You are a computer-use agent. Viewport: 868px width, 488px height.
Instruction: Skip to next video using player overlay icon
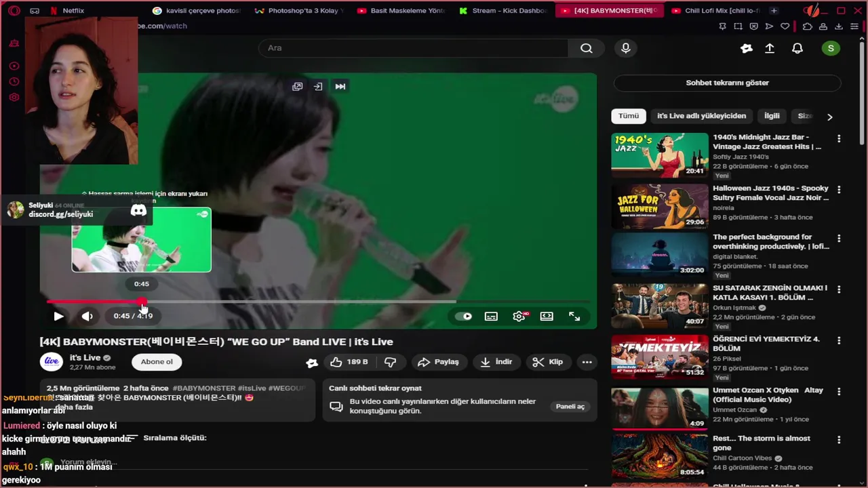coord(340,86)
